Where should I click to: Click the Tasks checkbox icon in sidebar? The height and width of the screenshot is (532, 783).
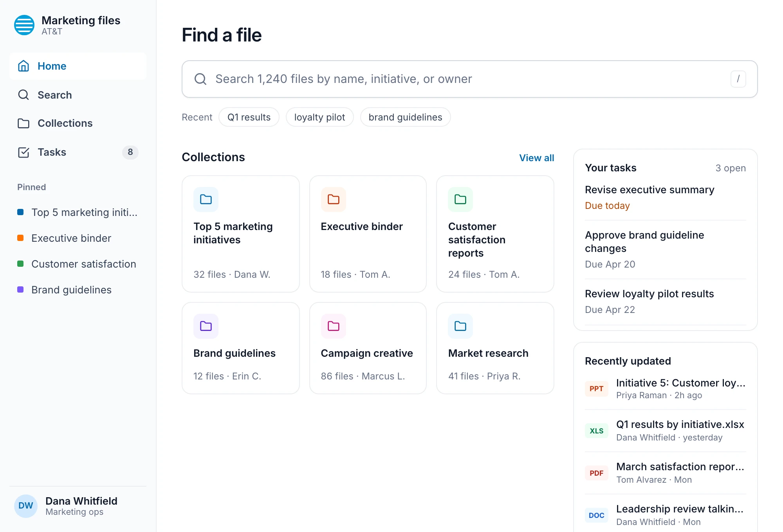click(23, 152)
